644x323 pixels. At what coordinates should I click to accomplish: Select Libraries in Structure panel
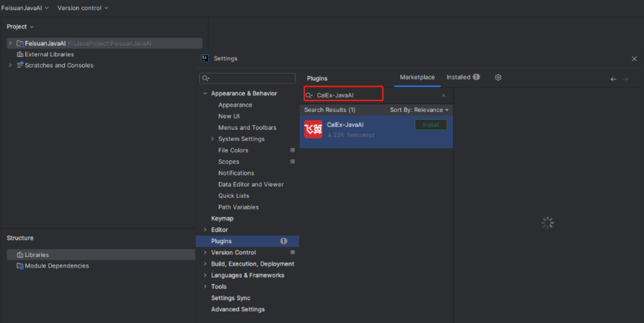pos(101,255)
